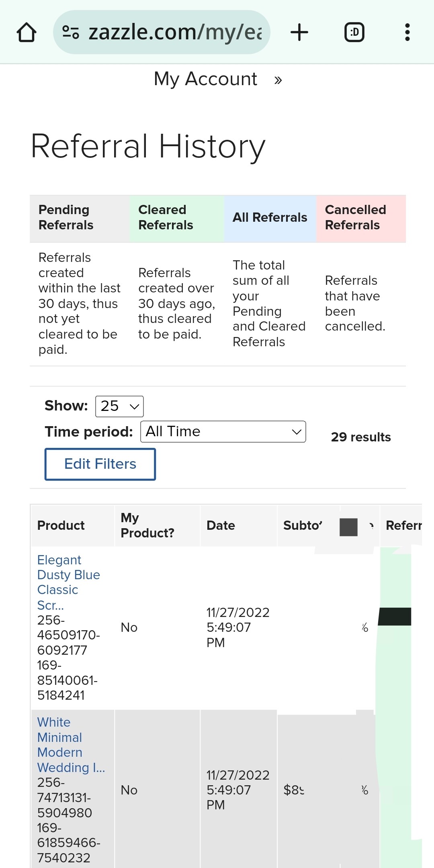
Task: Open White Minimal Modern Wedding product link
Action: click(x=71, y=745)
